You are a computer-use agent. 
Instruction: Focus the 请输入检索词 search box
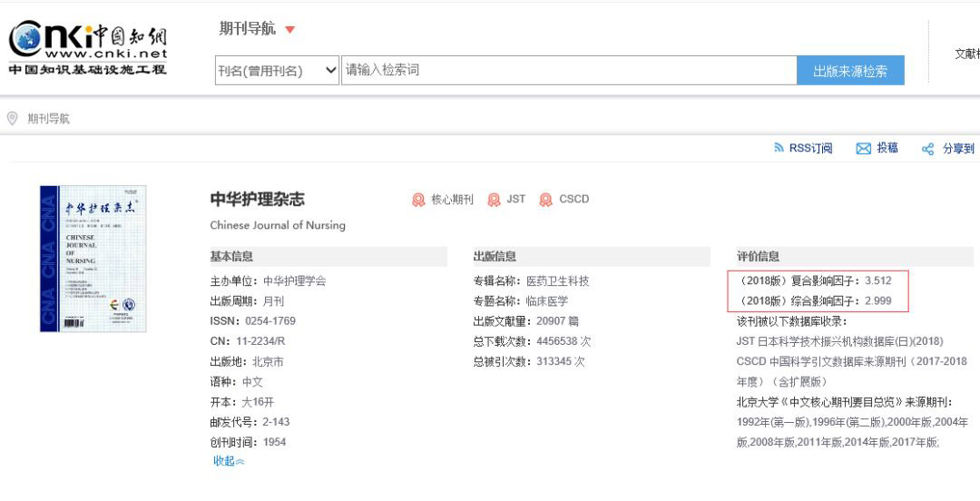click(569, 70)
